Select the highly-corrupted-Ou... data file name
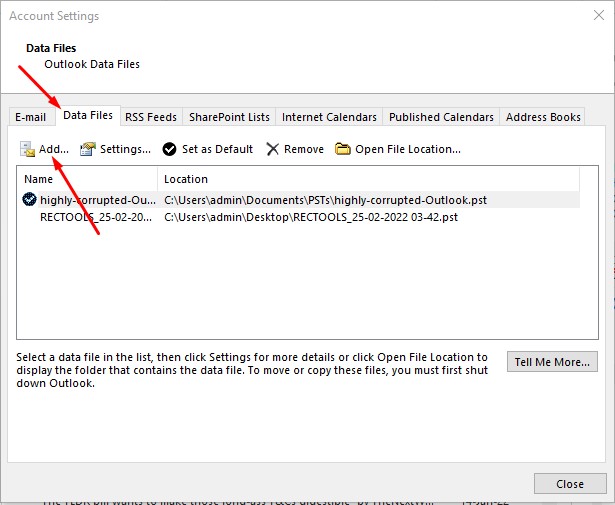 pos(98,200)
